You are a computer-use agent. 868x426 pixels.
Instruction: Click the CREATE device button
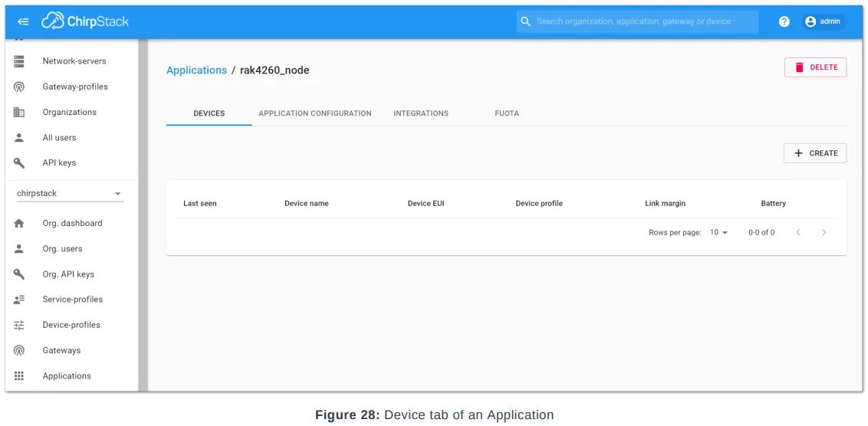(x=815, y=153)
